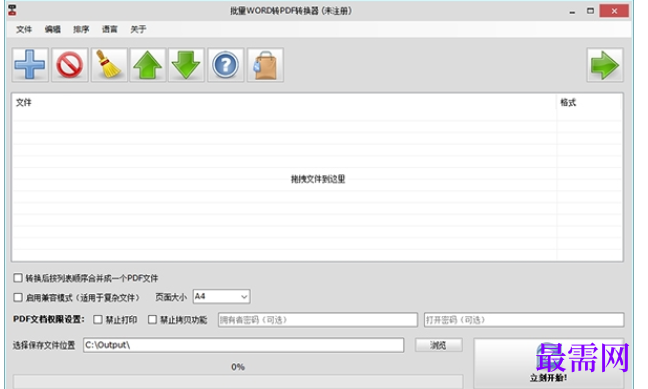This screenshot has height=389, width=648.
Task: Toggle compatibility mode (启用兼容模式) checkbox
Action: 18,297
